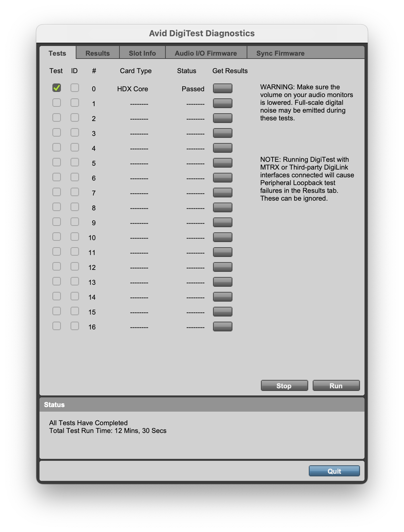Click the Get Results button for slot 2
The image size is (404, 532).
pos(223,118)
